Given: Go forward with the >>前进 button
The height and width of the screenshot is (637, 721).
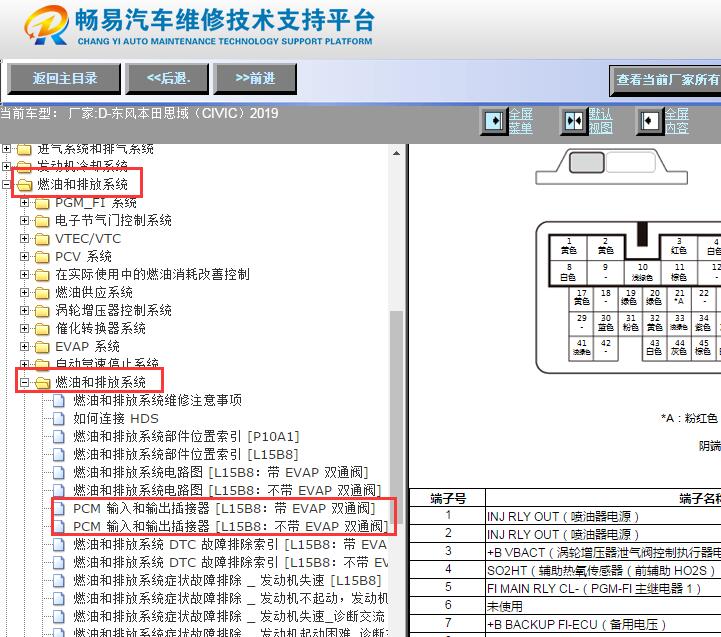Looking at the screenshot, I should click(x=255, y=79).
